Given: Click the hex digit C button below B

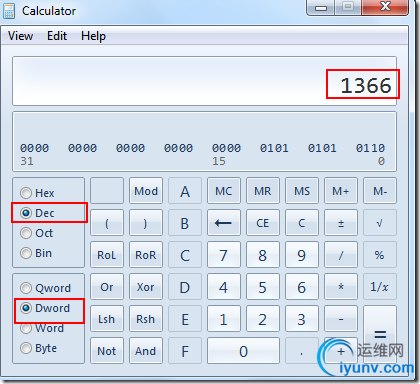Looking at the screenshot, I should point(185,255).
